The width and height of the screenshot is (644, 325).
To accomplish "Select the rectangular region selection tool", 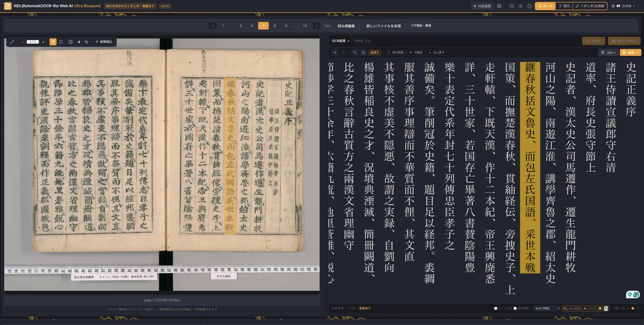I will tap(61, 42).
